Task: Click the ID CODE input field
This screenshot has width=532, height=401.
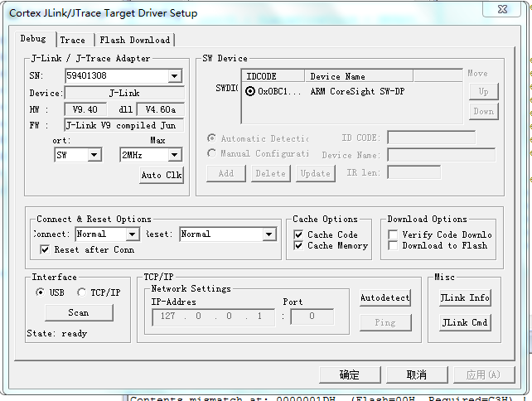Action: 431,138
